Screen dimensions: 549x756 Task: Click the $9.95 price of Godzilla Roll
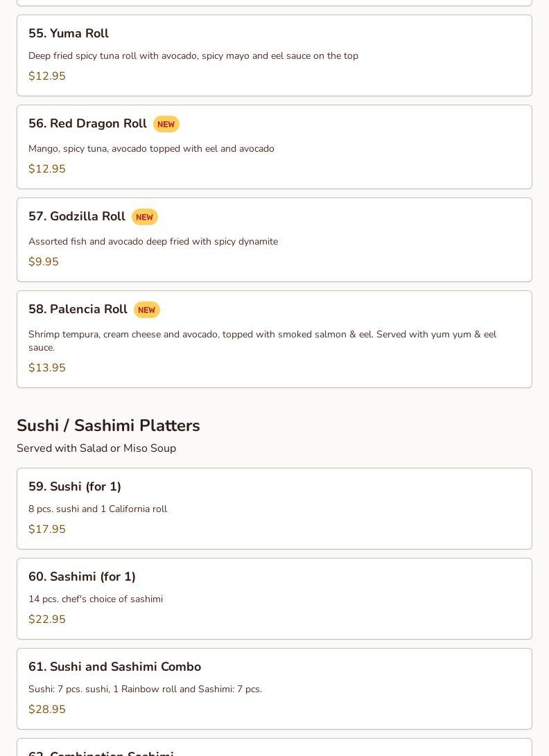tap(44, 262)
